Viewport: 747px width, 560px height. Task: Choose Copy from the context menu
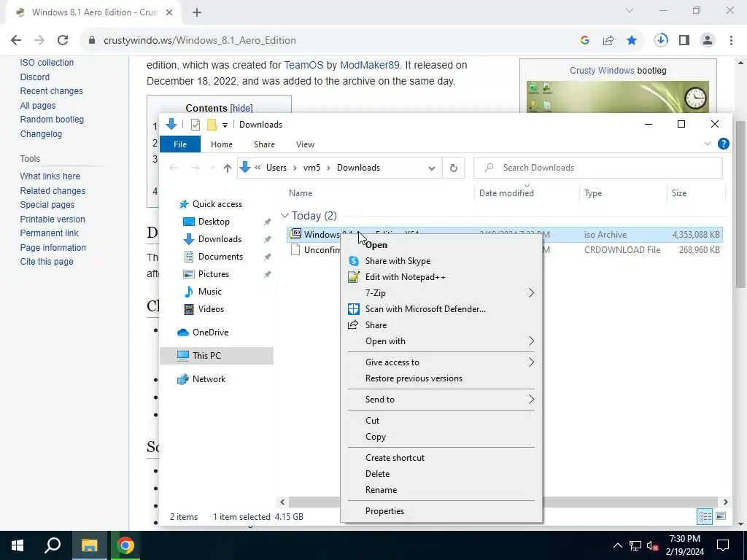coord(441,437)
